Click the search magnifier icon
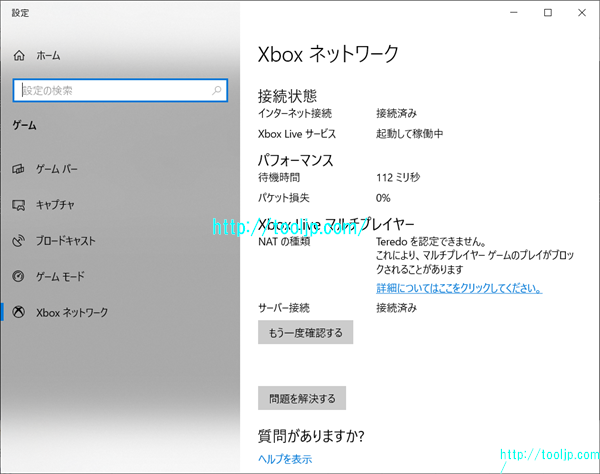This screenshot has height=474, width=600. tap(217, 90)
